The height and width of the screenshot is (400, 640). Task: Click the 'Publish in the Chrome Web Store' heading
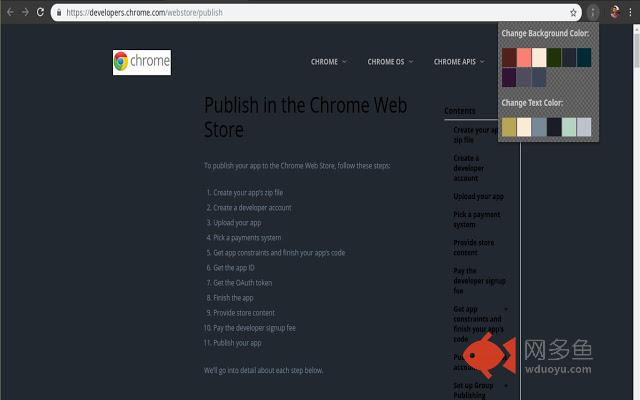(x=305, y=118)
